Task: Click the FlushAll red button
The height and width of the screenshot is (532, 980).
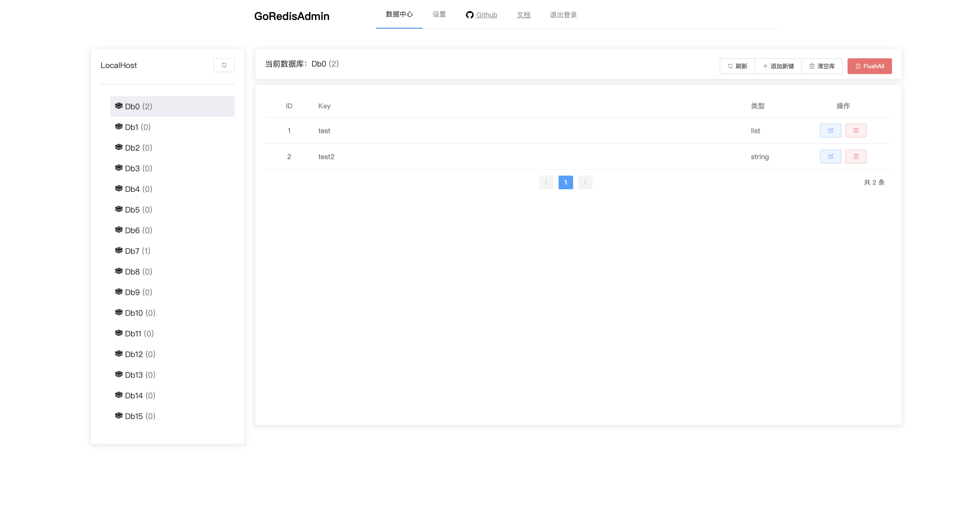Action: coord(869,66)
